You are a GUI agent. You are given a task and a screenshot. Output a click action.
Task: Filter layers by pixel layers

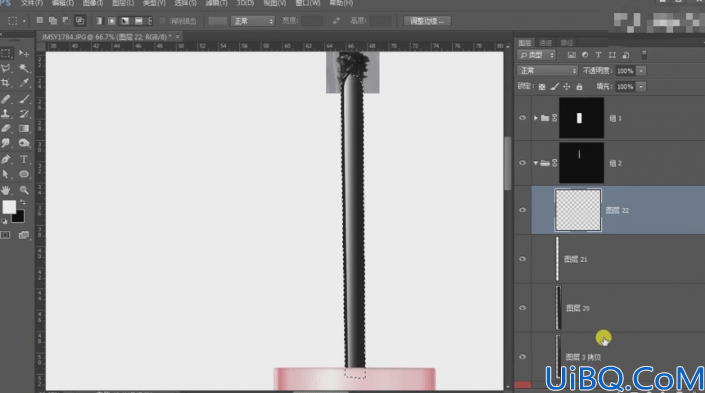[571, 55]
